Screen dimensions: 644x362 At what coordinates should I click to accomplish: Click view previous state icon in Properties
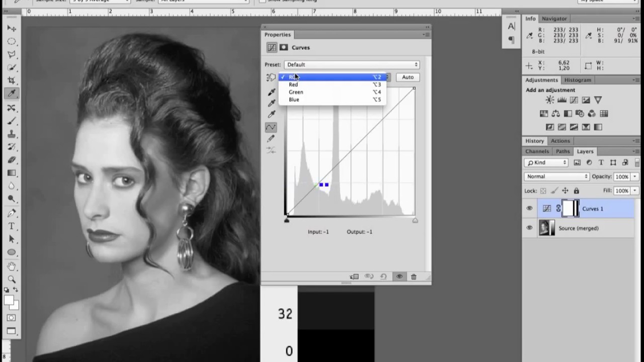click(369, 277)
